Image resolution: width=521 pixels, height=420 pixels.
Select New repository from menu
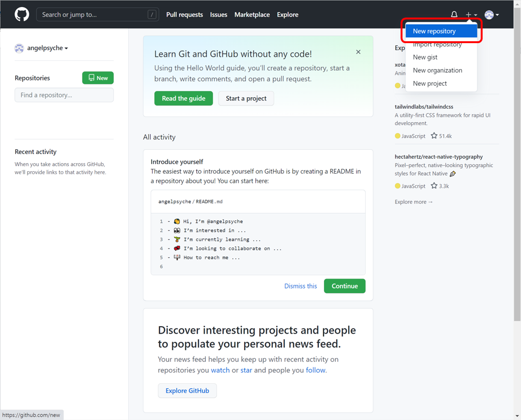coord(441,31)
